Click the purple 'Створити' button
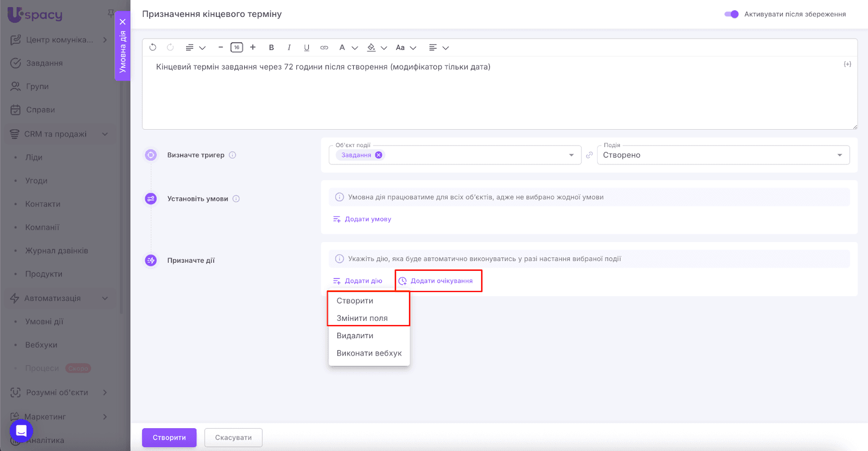868x451 pixels. (x=169, y=437)
